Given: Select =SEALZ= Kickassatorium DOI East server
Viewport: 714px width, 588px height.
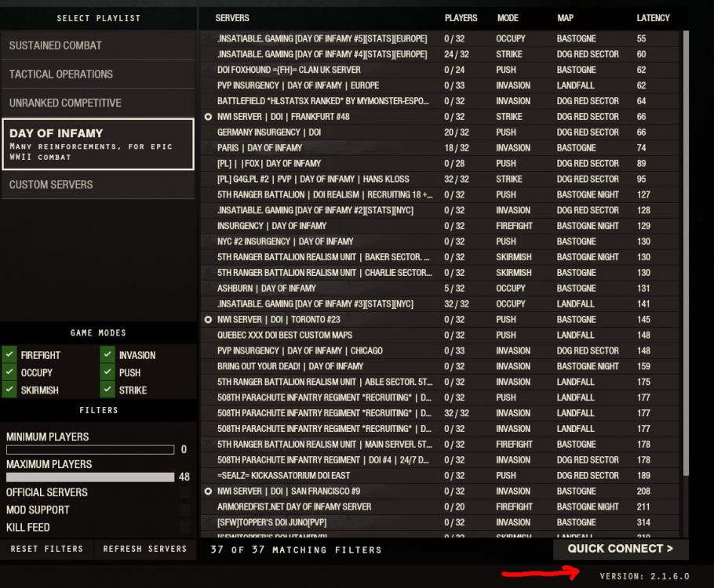Looking at the screenshot, I should (x=439, y=476).
